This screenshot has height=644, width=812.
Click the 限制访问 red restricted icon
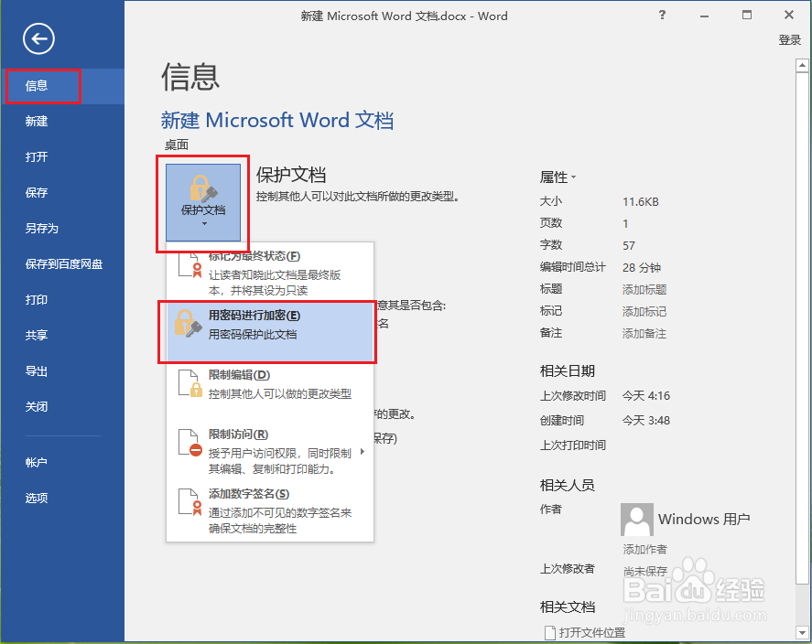point(189,443)
